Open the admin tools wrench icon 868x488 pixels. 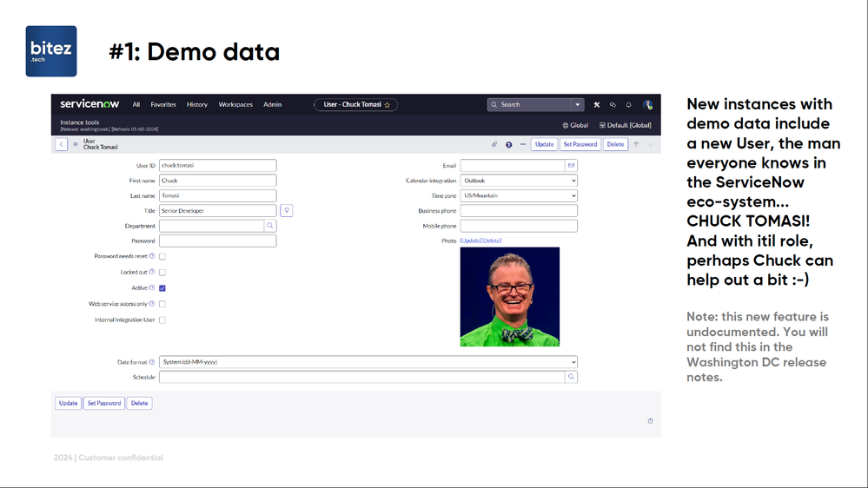(x=597, y=104)
